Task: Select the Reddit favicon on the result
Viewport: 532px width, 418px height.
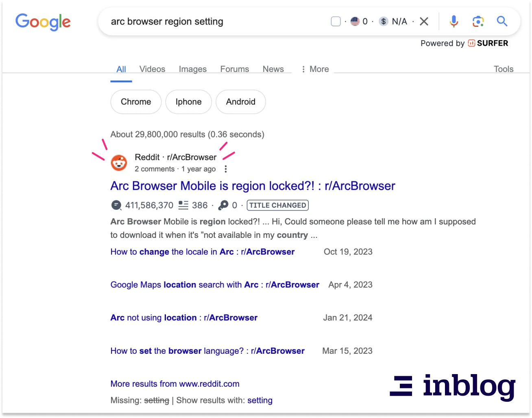Action: [119, 162]
